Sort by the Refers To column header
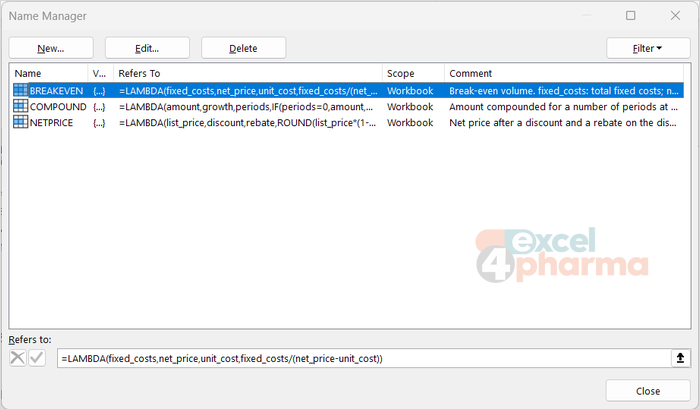This screenshot has width=700, height=410. pyautogui.click(x=248, y=73)
